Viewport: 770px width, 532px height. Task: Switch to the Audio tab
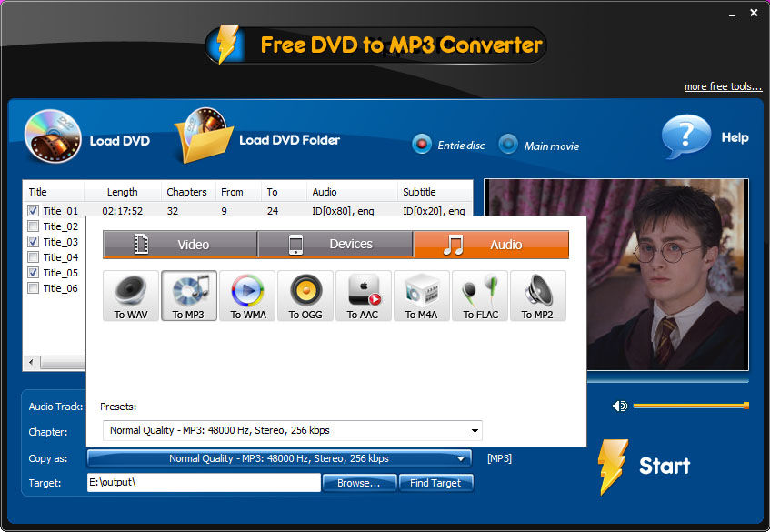click(x=491, y=244)
